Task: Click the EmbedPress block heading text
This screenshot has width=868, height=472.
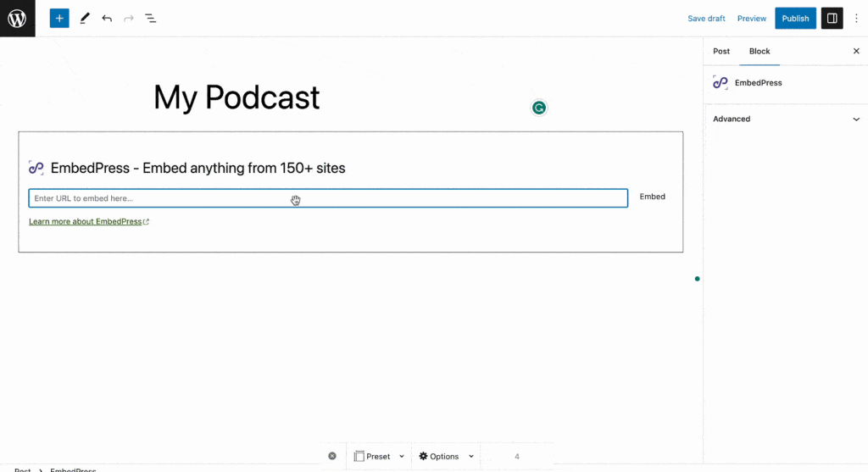Action: (x=198, y=168)
